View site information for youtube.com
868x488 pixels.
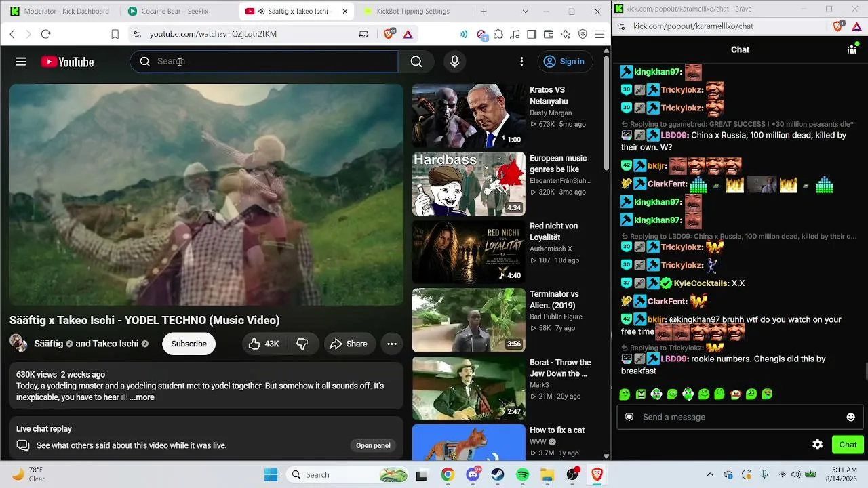(x=137, y=34)
